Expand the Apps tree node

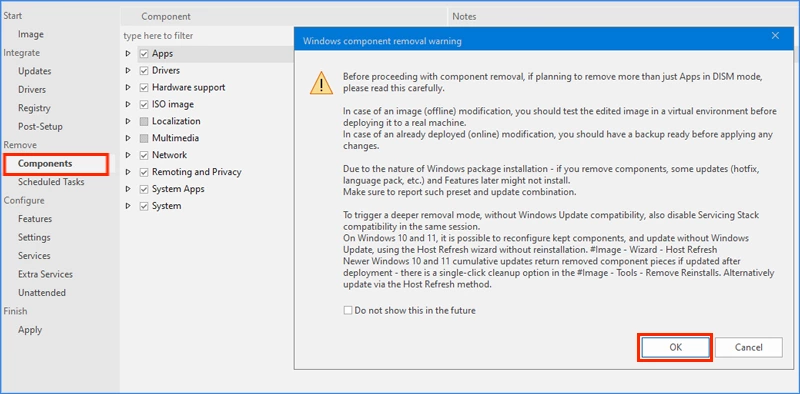point(128,54)
